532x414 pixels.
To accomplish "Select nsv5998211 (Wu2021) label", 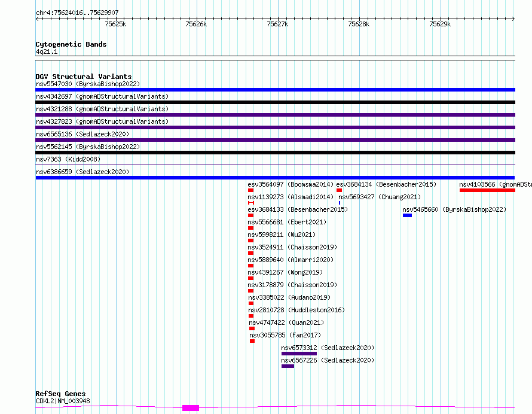I will tap(282, 235).
